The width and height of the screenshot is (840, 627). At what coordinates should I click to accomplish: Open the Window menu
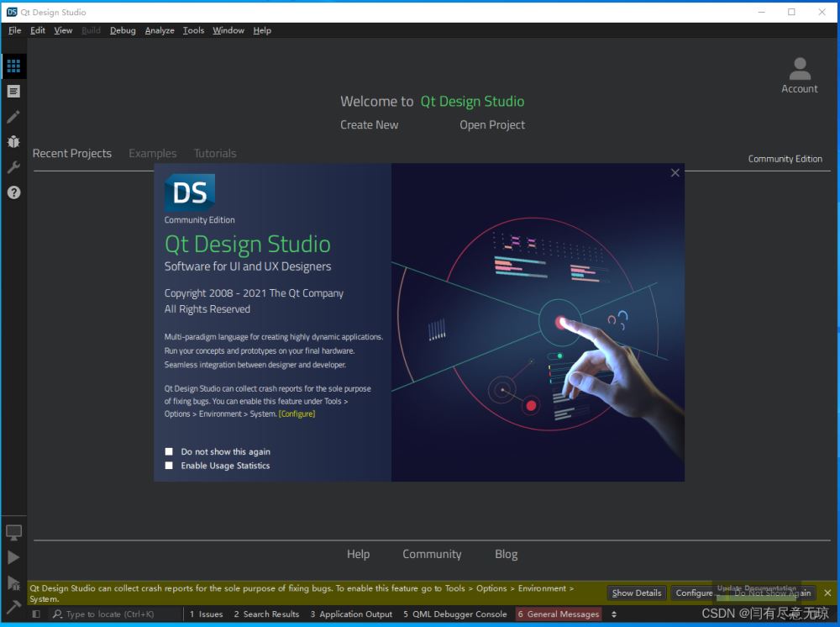(x=228, y=30)
